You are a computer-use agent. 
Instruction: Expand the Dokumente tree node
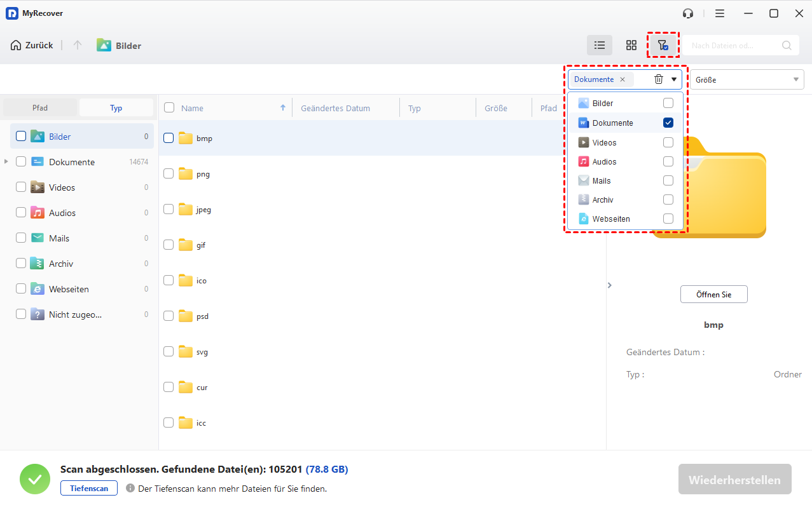(x=6, y=162)
